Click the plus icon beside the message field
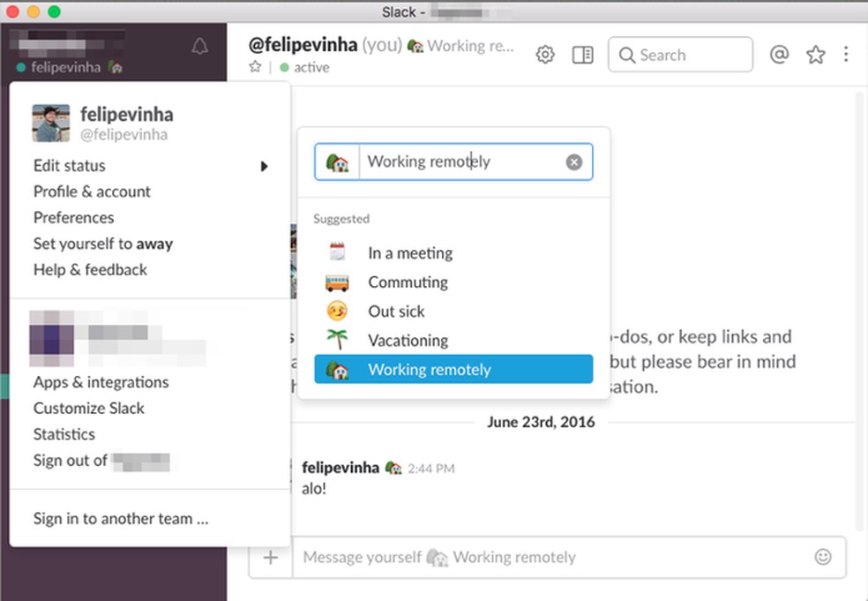This screenshot has height=601, width=868. [x=270, y=557]
